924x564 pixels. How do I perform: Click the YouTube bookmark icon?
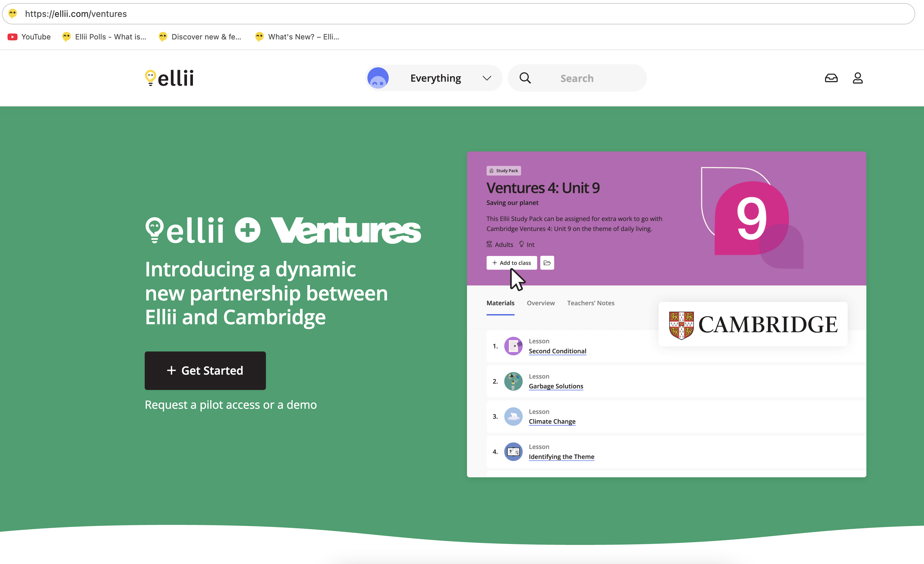point(13,36)
